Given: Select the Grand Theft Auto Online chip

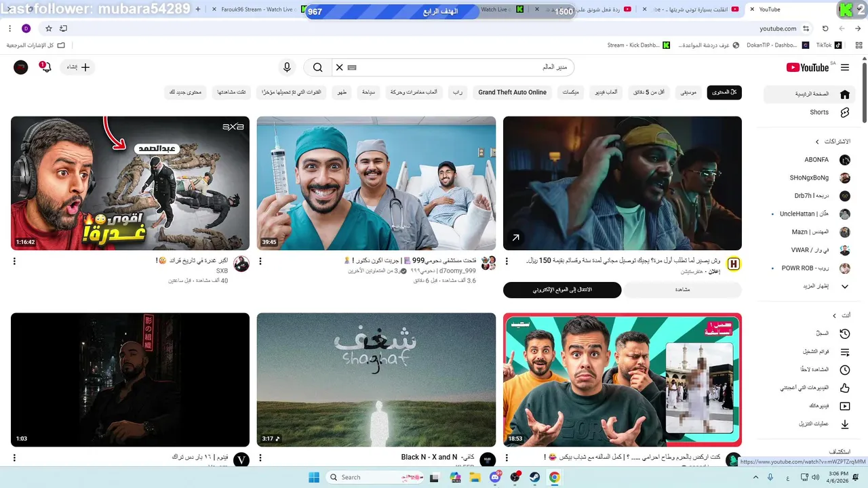Looking at the screenshot, I should 512,92.
